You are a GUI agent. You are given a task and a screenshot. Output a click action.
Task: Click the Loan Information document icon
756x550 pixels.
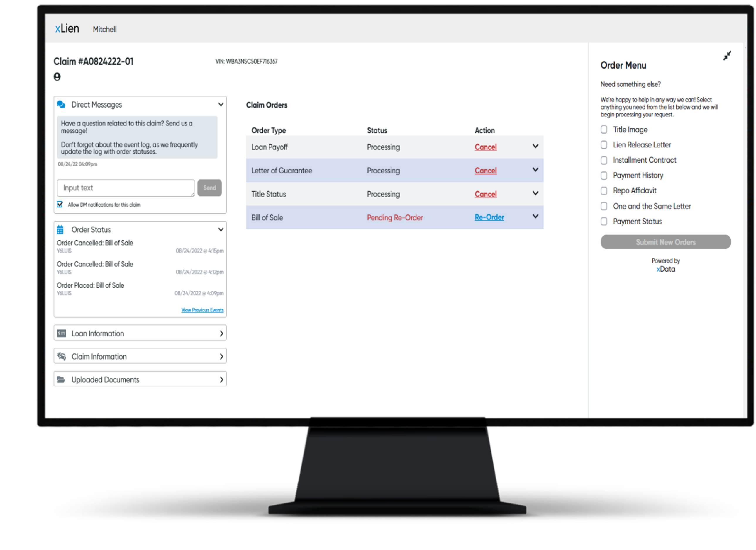pyautogui.click(x=61, y=333)
